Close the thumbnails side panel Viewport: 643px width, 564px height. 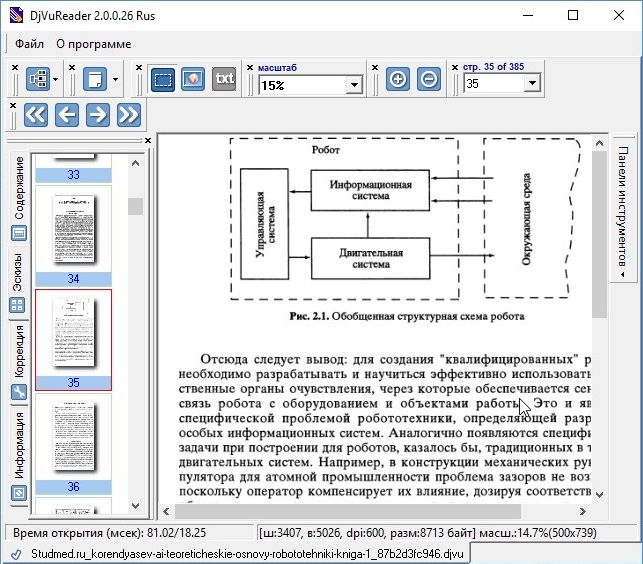coord(148,141)
